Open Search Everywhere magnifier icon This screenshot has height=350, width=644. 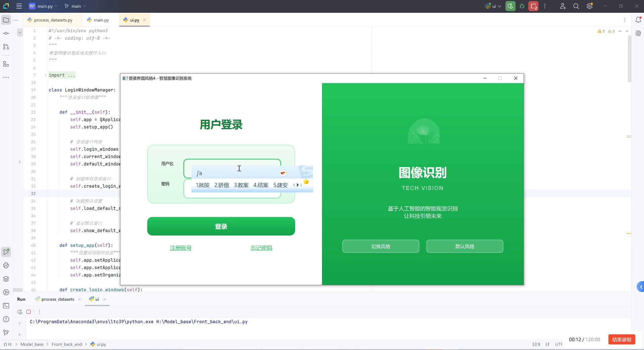[576, 6]
